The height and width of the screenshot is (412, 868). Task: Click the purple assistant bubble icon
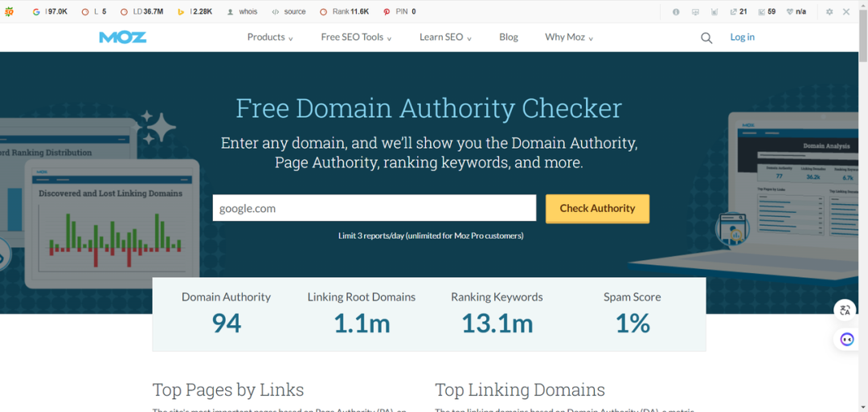[x=847, y=339]
